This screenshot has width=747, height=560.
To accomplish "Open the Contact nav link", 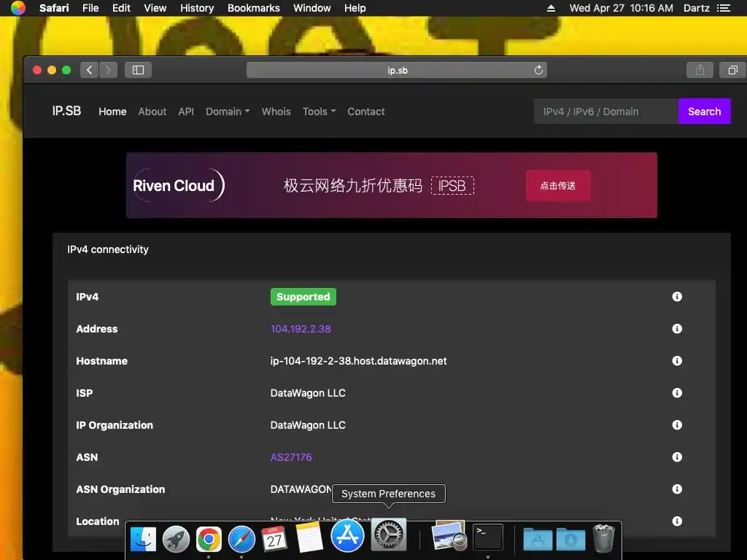I will pos(366,112).
